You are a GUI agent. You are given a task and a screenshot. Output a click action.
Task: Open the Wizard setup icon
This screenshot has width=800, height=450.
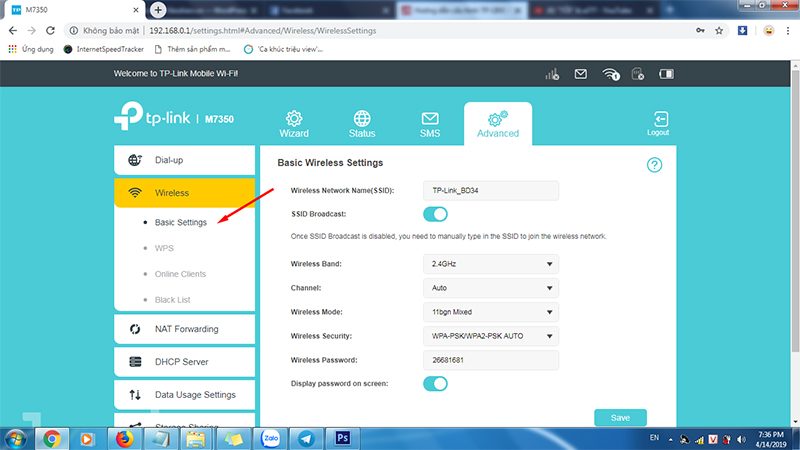294,124
